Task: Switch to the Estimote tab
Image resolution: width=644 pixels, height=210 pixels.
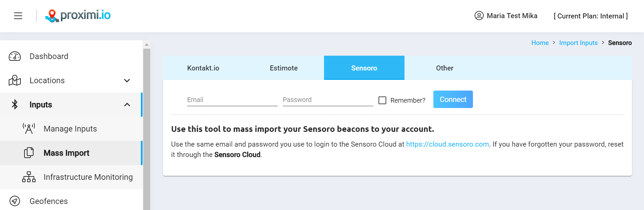Action: coord(284,68)
